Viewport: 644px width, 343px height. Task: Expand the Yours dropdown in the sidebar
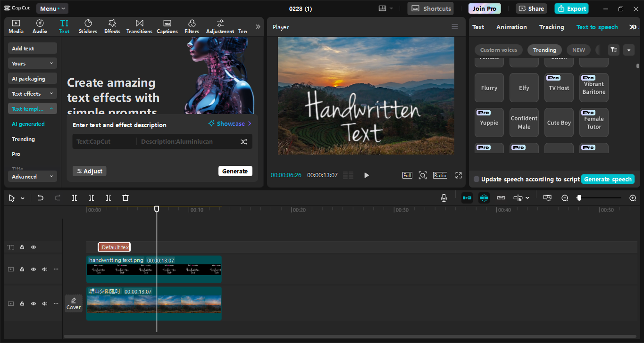coord(32,63)
